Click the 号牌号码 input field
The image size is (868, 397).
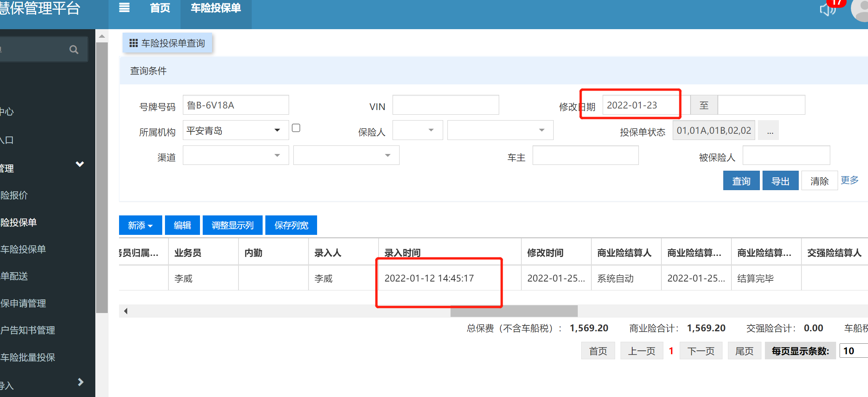click(x=236, y=105)
